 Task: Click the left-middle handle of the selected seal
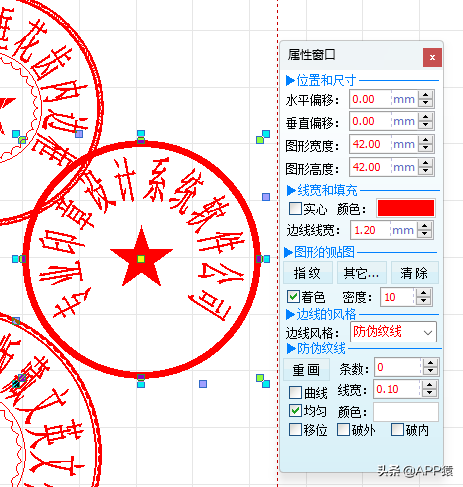(16, 259)
